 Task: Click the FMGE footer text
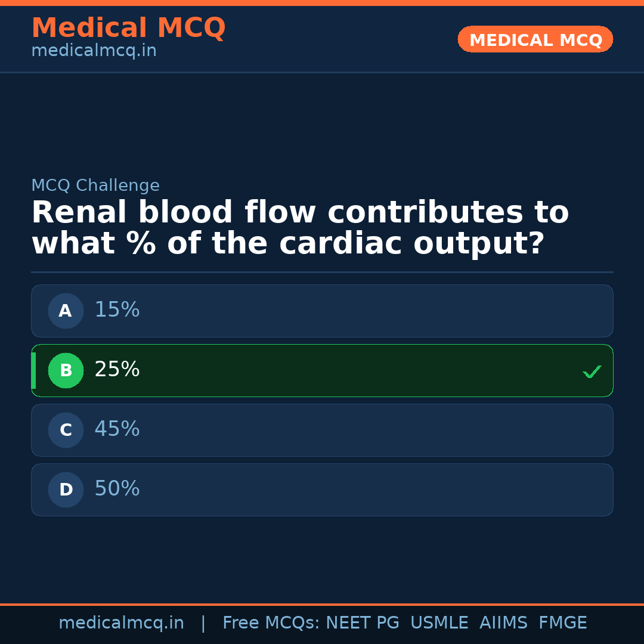562,623
